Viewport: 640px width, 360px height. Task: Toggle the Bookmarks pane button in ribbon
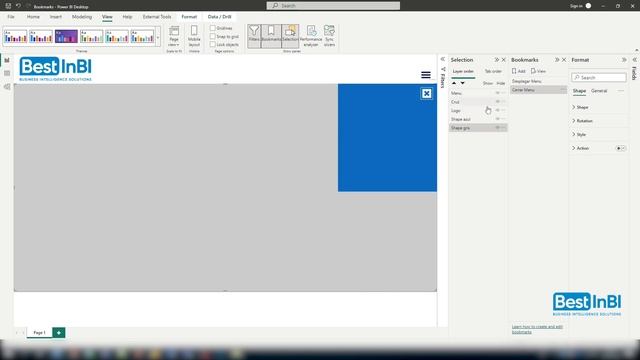pyautogui.click(x=271, y=36)
